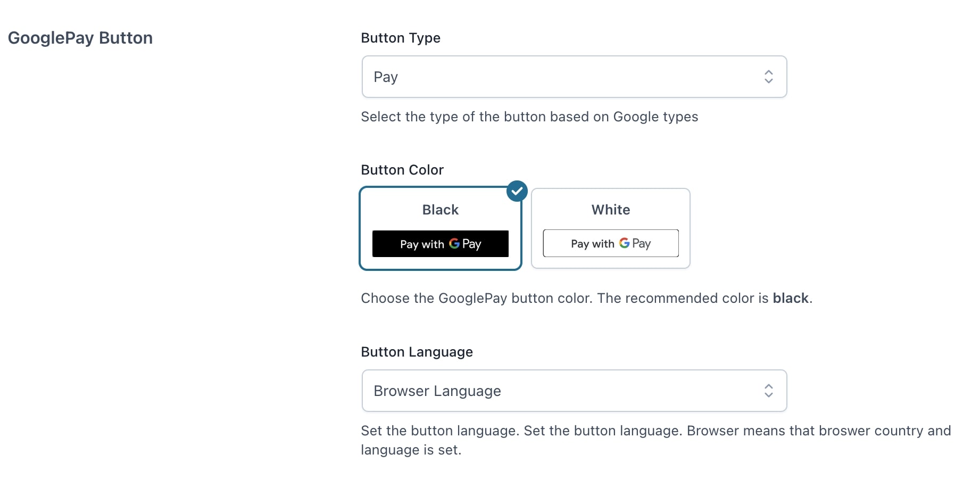Click the Button Type field label
This screenshot has height=479, width=980.
point(401,38)
